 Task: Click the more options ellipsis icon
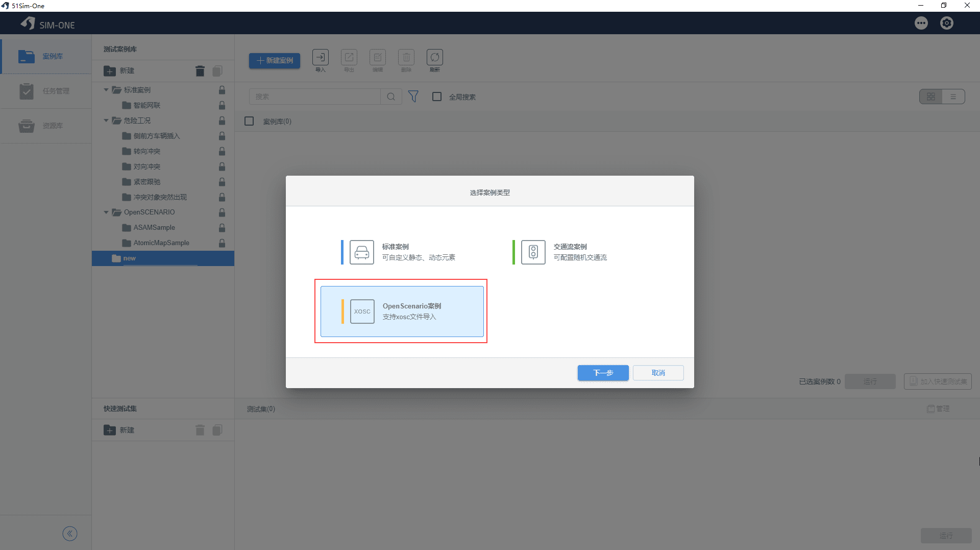(921, 23)
